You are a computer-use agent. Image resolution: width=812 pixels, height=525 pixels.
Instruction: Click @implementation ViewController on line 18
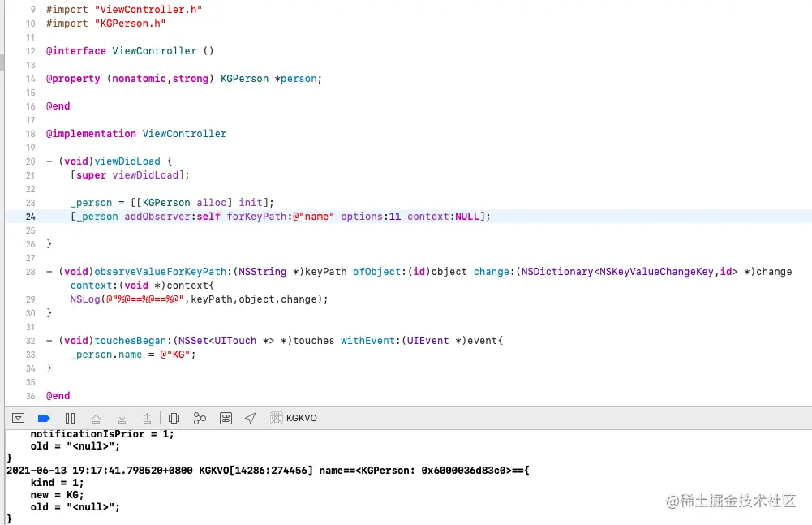[x=136, y=134]
